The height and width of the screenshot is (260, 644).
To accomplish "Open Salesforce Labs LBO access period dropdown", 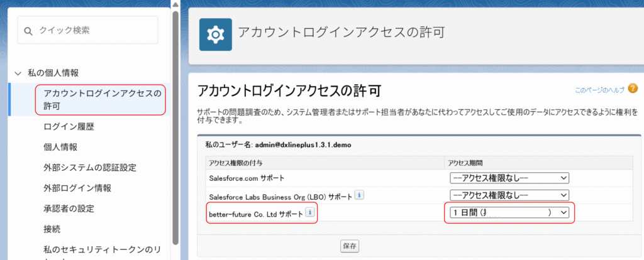I will pyautogui.click(x=509, y=195).
